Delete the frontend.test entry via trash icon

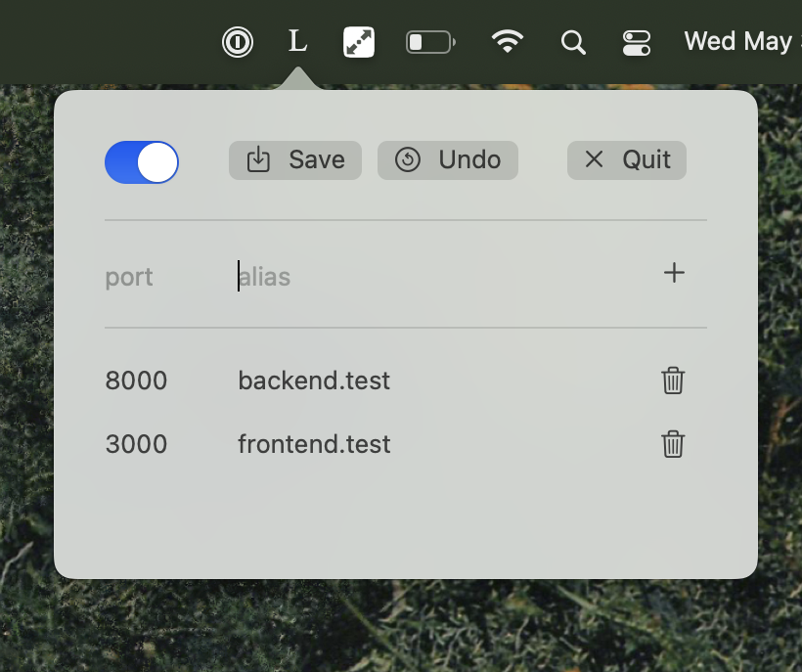(673, 444)
